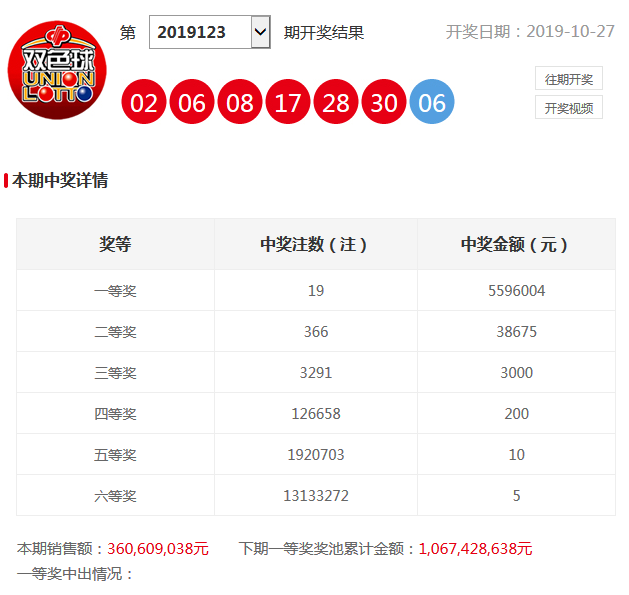Screen dimensions: 629x595
Task: Click the 中奖金额（元）column header
Action: [516, 244]
